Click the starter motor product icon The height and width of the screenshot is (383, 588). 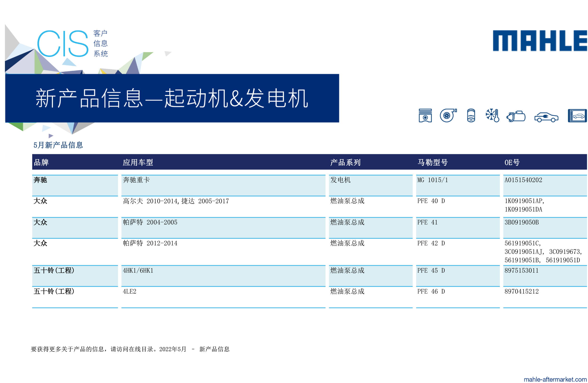click(x=516, y=116)
